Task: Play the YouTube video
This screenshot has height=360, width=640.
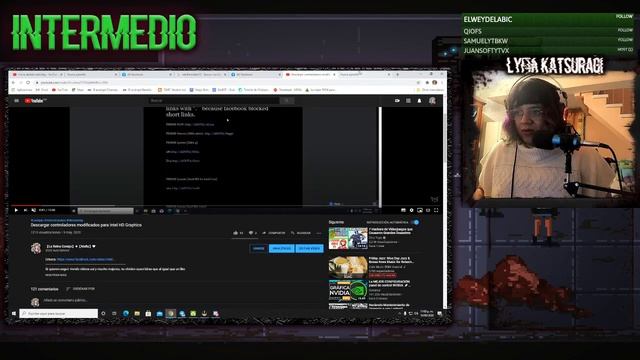Action: (16, 210)
